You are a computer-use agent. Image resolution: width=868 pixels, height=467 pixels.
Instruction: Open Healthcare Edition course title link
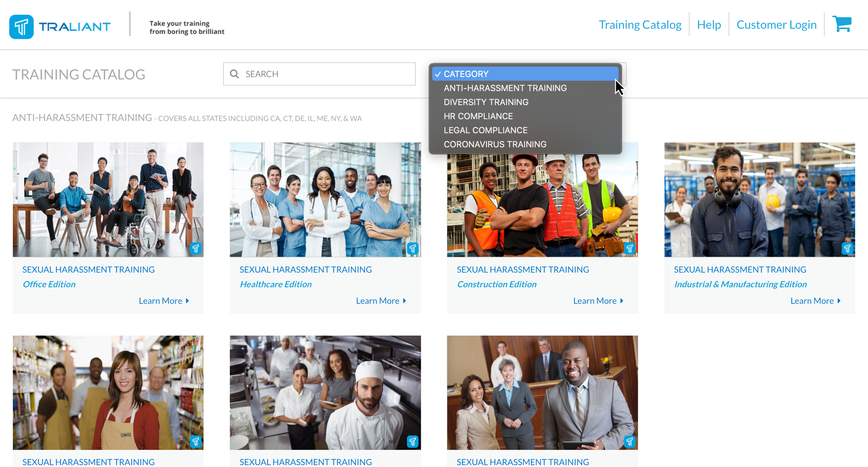(306, 270)
